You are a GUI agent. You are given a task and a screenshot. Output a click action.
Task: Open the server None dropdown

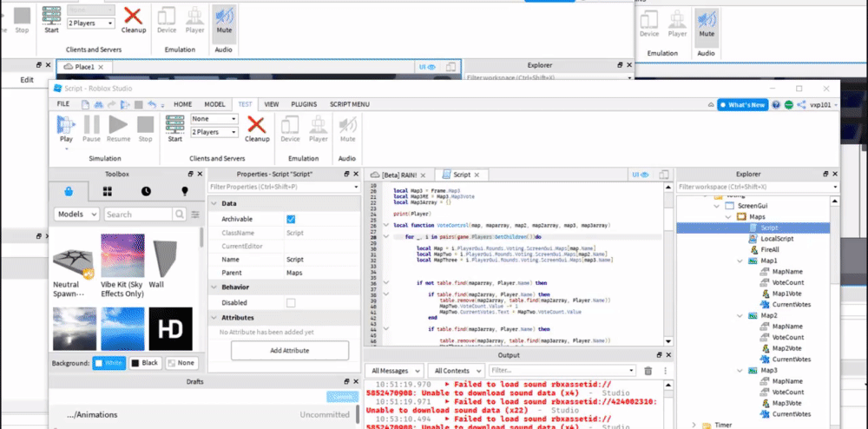pyautogui.click(x=214, y=119)
